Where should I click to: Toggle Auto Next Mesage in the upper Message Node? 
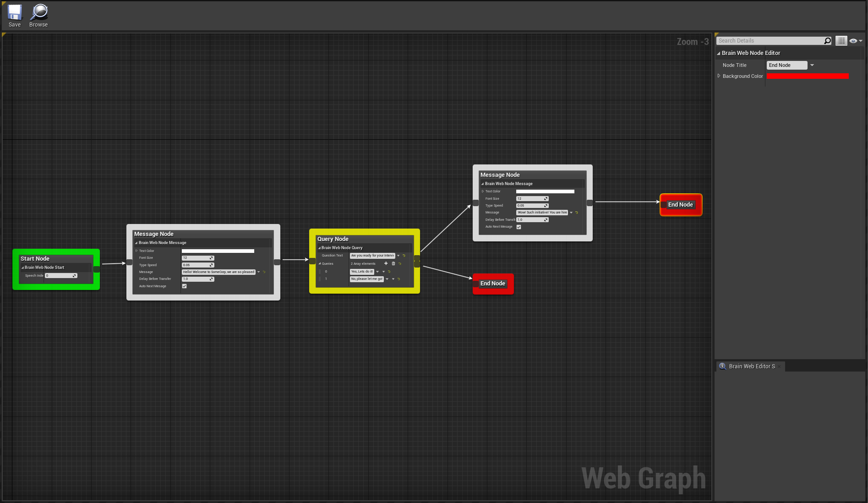coord(519,227)
